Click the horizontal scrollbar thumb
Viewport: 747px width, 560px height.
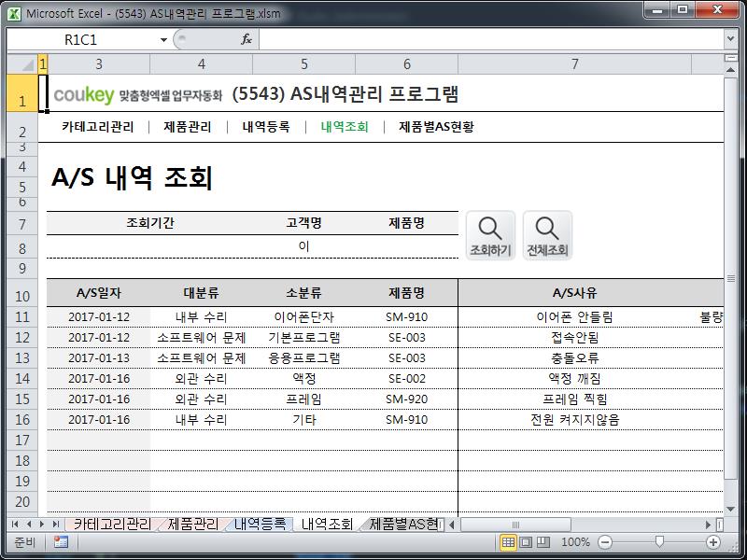(x=515, y=525)
